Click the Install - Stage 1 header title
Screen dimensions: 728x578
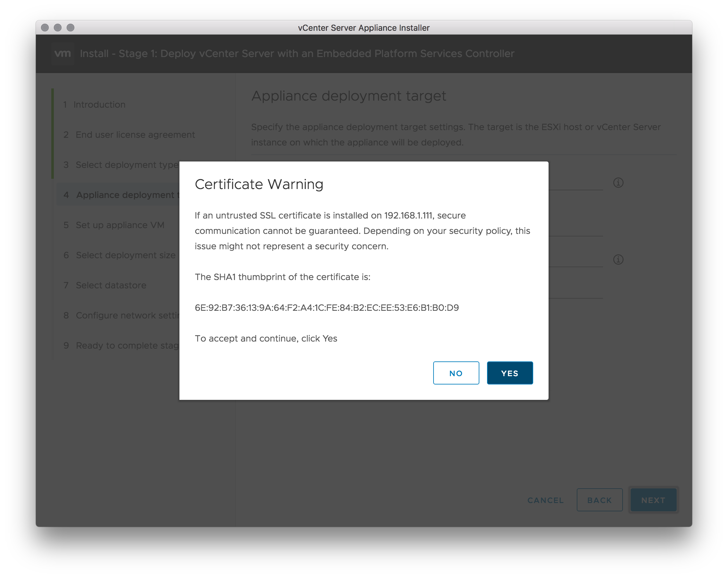click(297, 54)
